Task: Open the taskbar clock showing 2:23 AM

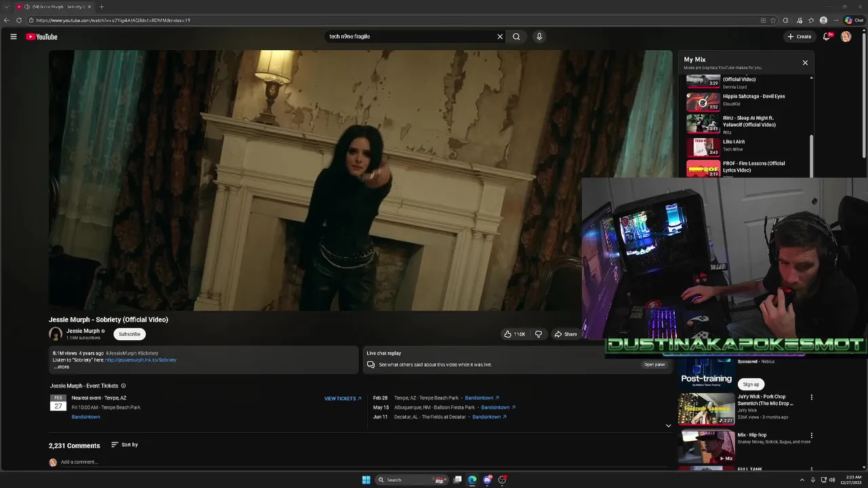Action: 850,480
